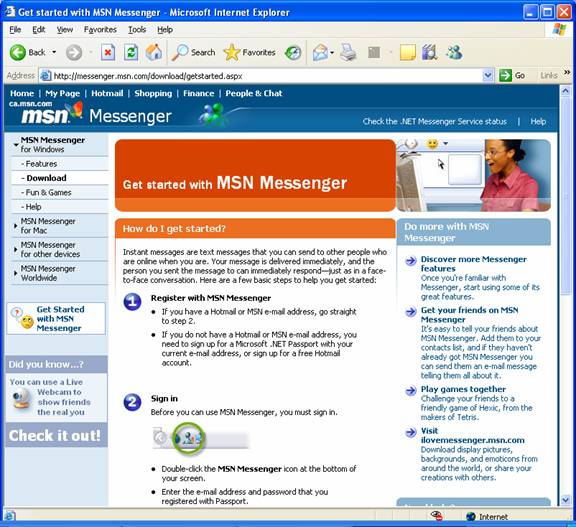Click the Internet Explorer title bar icon
The image size is (576, 527).
[x=9, y=12]
